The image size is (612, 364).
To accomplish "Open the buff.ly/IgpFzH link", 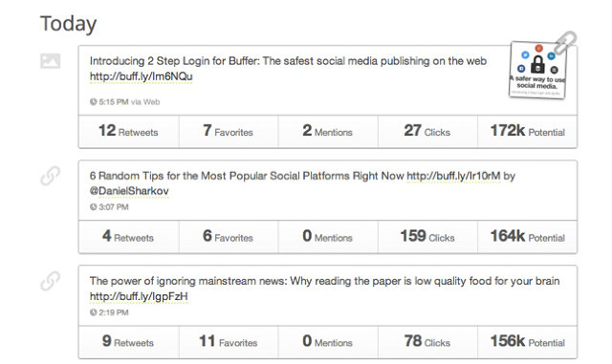I will point(139,296).
